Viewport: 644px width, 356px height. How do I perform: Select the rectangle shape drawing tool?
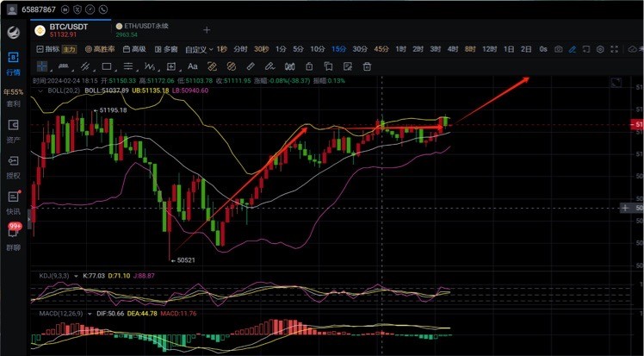click(x=107, y=66)
